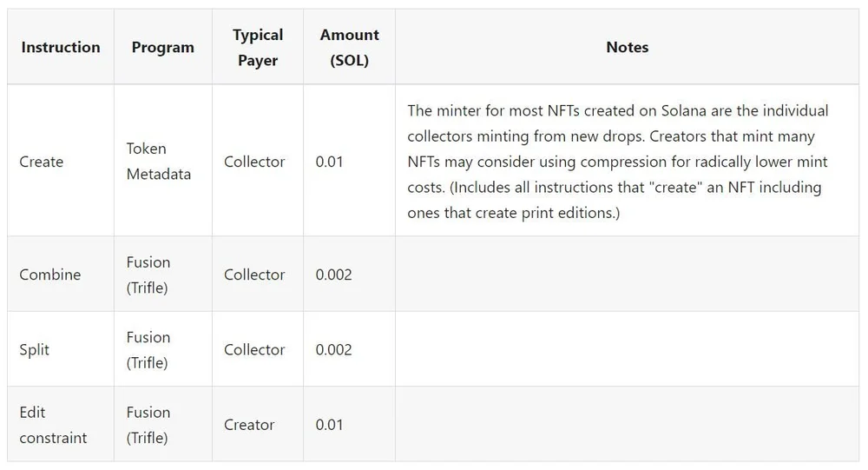Select Fusion (Trifle) in Split row
Viewport: 868px width, 470px height.
(148, 350)
